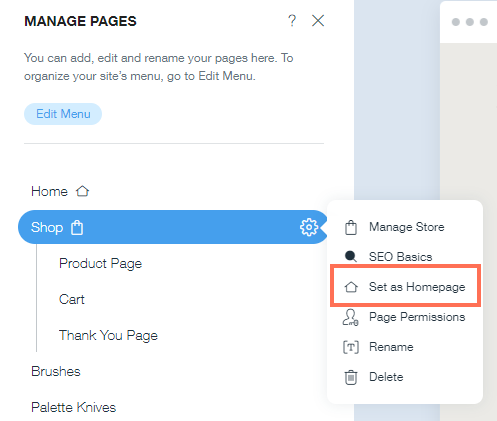Viewport: 497px width, 421px height.
Task: Click the Set as Homepage house icon
Action: [351, 287]
